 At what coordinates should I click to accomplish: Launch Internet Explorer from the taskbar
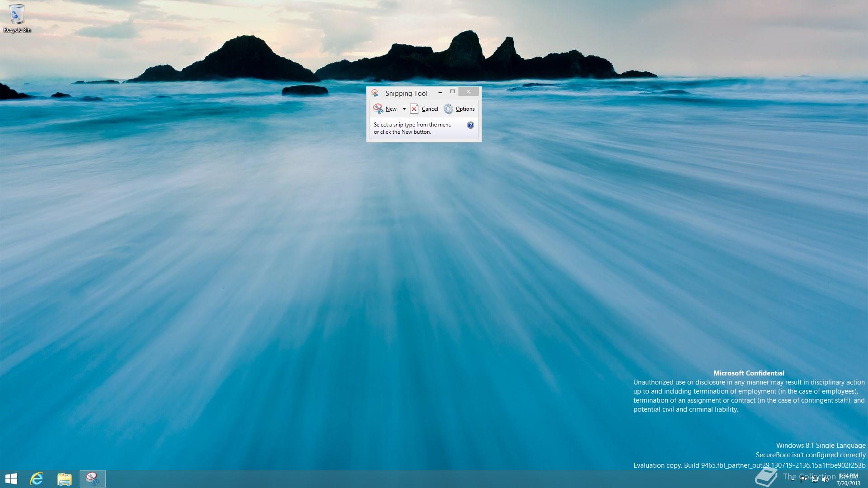(37, 479)
